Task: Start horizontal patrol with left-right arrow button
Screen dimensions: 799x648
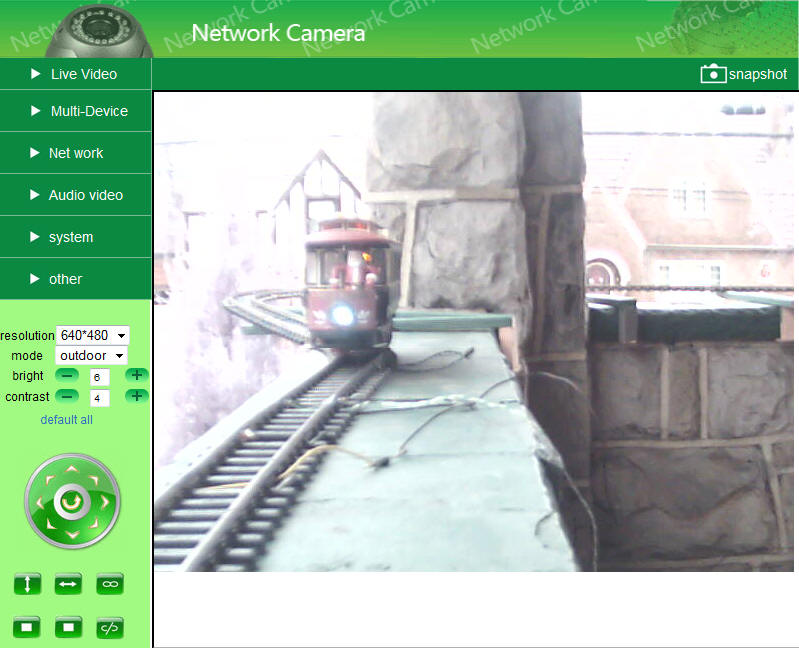Action: 68,585
